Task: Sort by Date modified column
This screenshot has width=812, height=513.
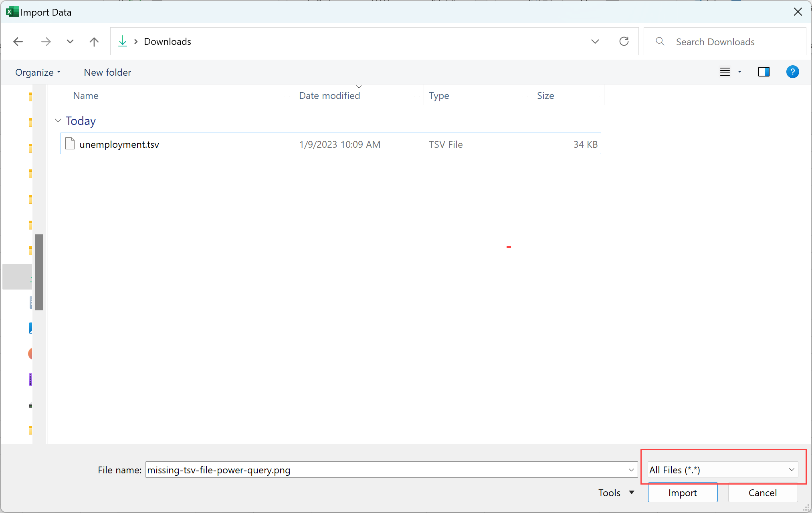Action: click(329, 96)
